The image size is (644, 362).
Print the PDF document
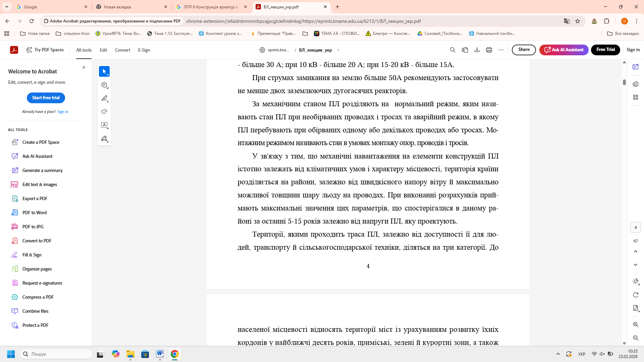[x=489, y=50]
